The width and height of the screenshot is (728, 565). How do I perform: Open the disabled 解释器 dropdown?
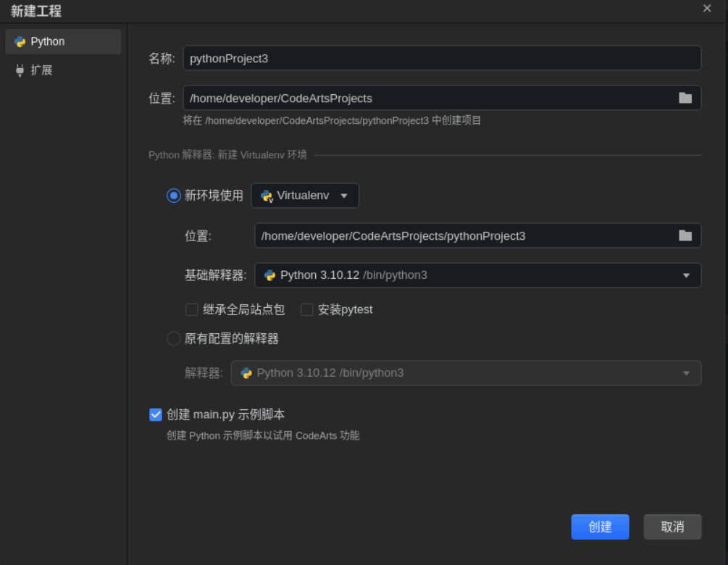tap(466, 373)
